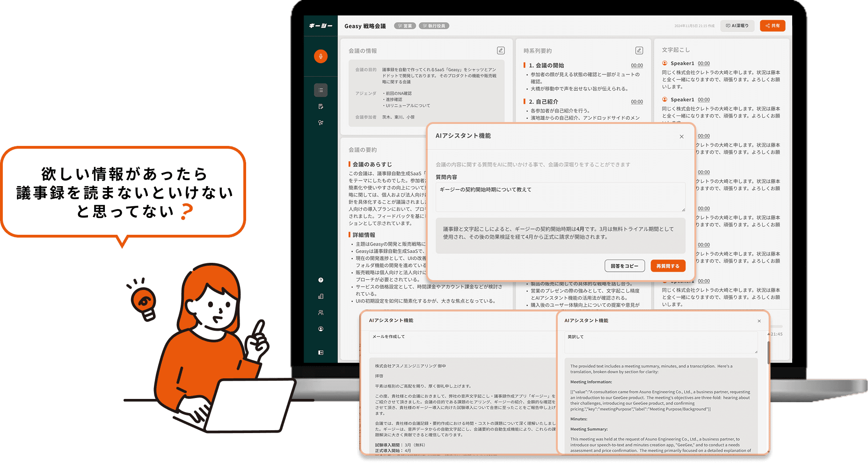Screen dimensions: 868x463
Task: Click the 営業 tag chip
Action: (405, 26)
